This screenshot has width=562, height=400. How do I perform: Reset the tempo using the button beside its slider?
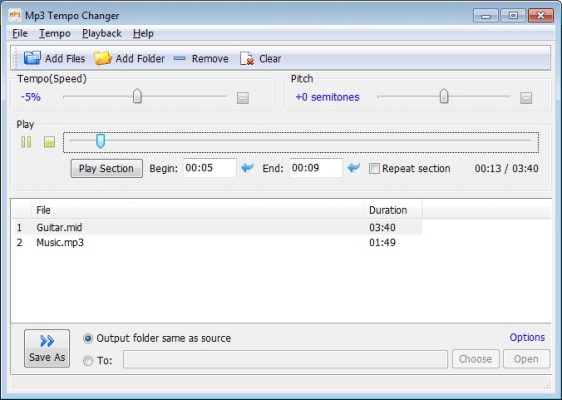243,97
